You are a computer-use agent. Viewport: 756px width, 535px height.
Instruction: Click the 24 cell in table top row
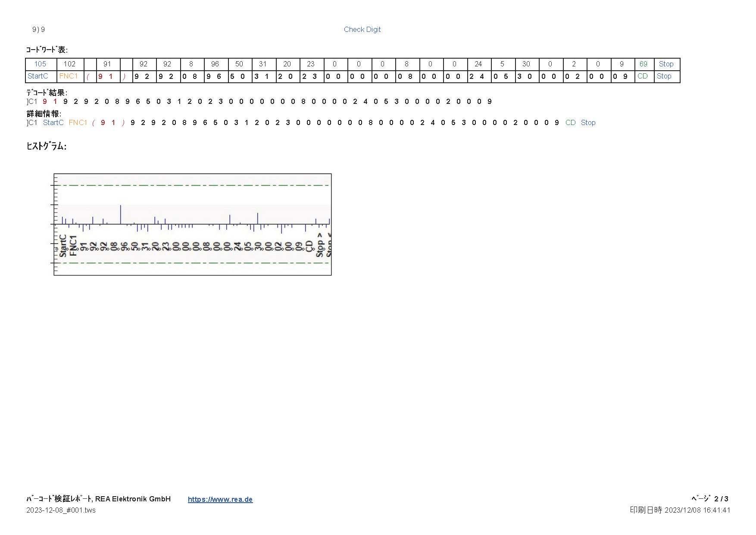click(478, 64)
